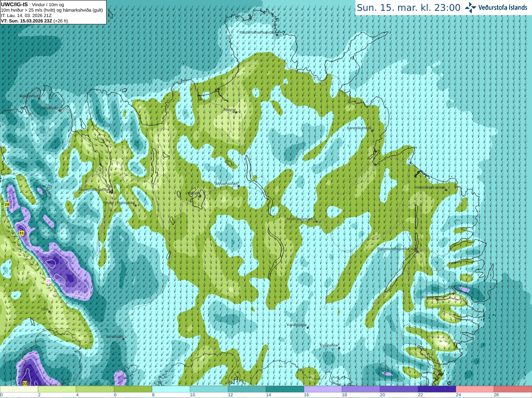Screen dimensions: 532x398
Task: Click the 14–16 m/s dark teal legend swatch
Action: [285, 389]
